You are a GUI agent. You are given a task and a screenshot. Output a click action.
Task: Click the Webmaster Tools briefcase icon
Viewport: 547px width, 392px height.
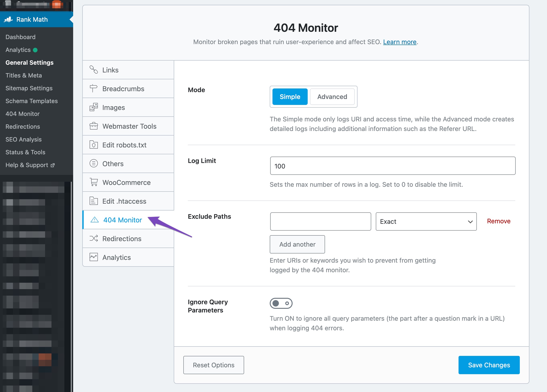[x=93, y=126]
